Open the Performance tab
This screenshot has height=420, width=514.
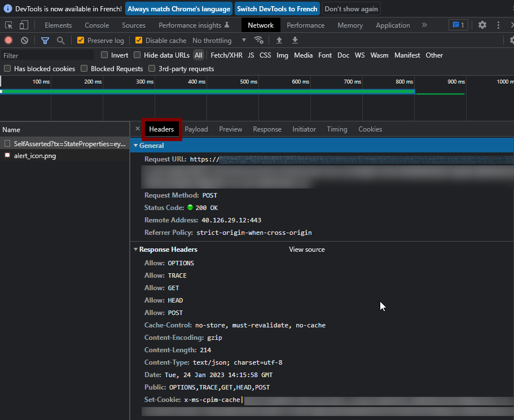click(305, 25)
